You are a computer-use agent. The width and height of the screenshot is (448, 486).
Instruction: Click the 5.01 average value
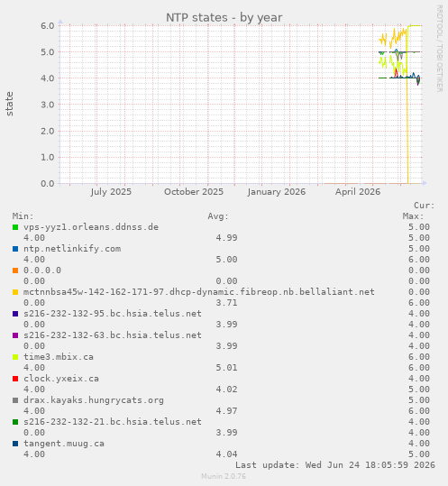pos(226,368)
